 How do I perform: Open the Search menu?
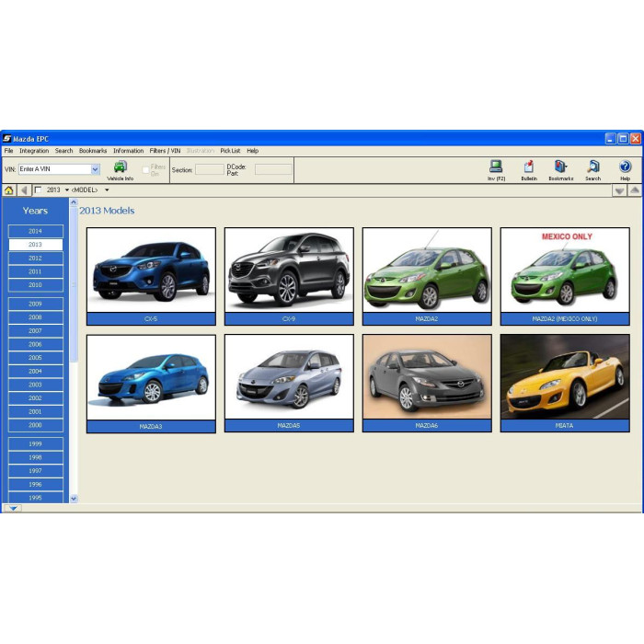pyautogui.click(x=63, y=151)
